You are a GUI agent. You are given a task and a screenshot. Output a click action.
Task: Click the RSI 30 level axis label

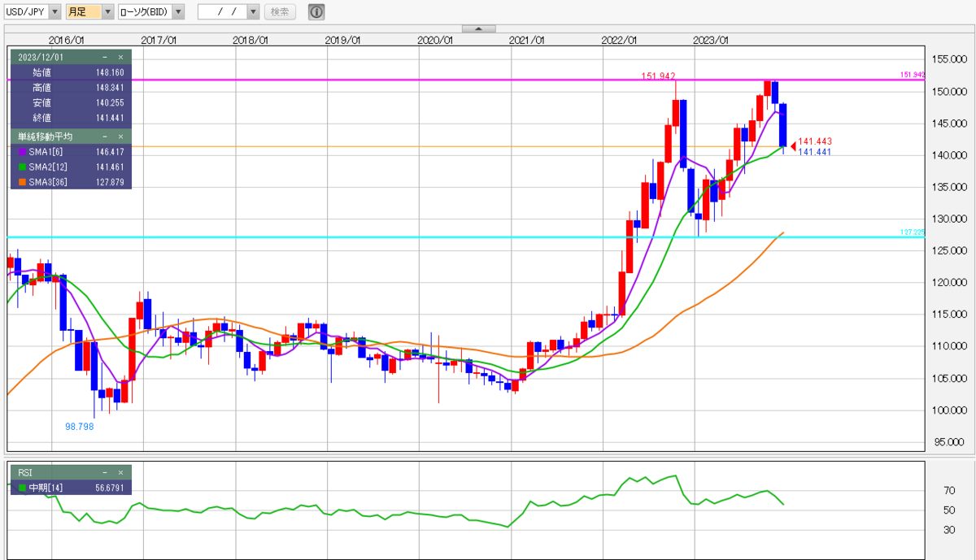click(948, 530)
